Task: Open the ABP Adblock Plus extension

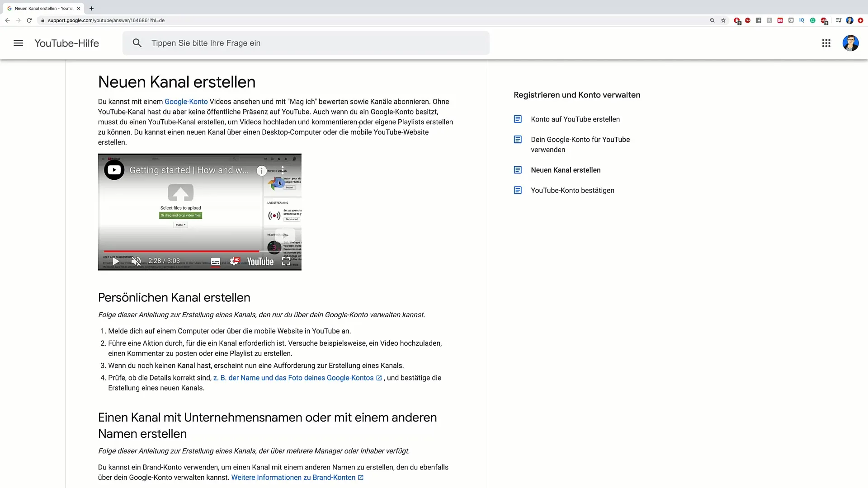Action: 824,21
